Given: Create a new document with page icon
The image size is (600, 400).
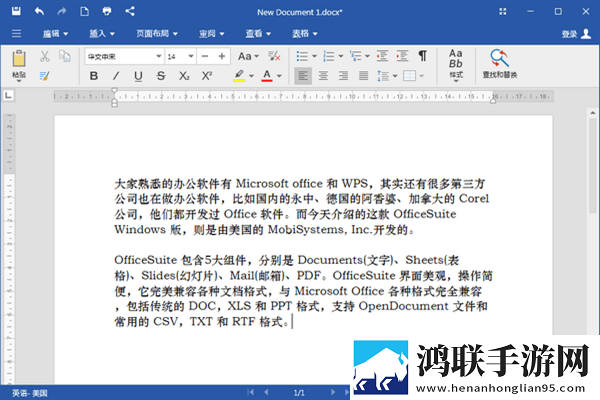Looking at the screenshot, I should click(84, 11).
